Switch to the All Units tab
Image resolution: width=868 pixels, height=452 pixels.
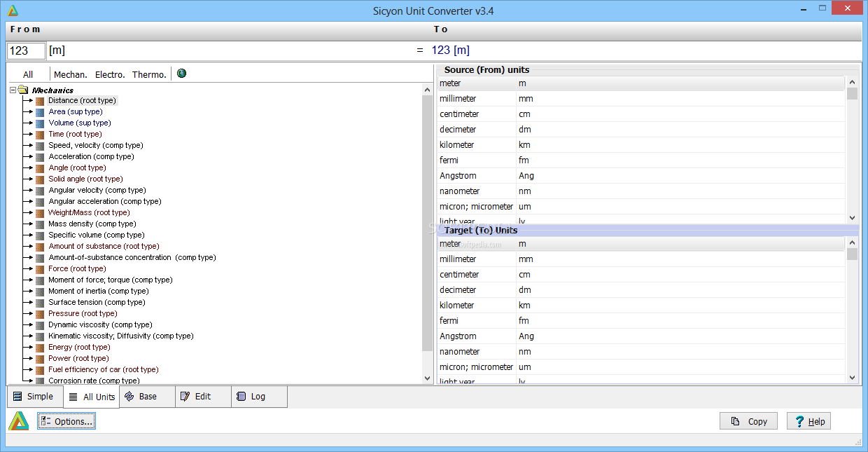point(91,397)
